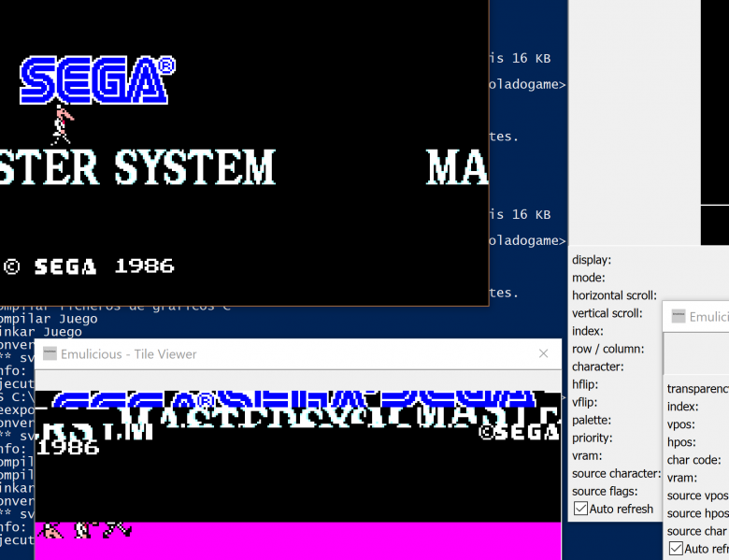Click the walking character sprite under SEGA logo
Image resolution: width=729 pixels, height=560 pixels.
pos(62,124)
